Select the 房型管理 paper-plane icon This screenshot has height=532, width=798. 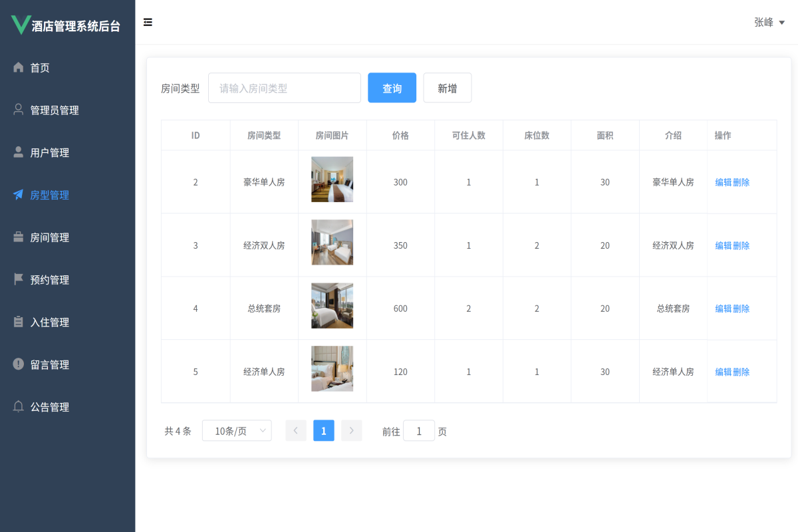click(17, 195)
